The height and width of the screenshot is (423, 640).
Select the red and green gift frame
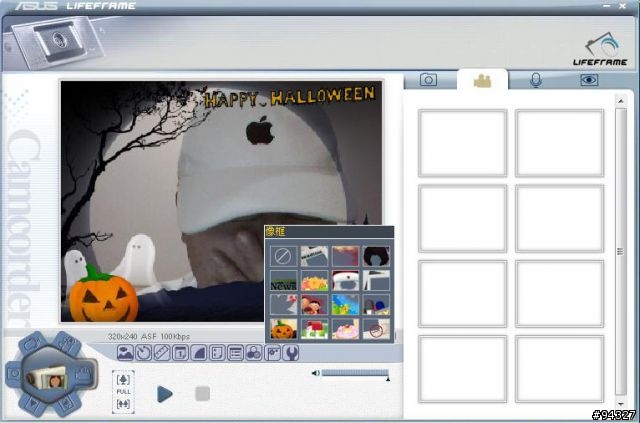314,329
